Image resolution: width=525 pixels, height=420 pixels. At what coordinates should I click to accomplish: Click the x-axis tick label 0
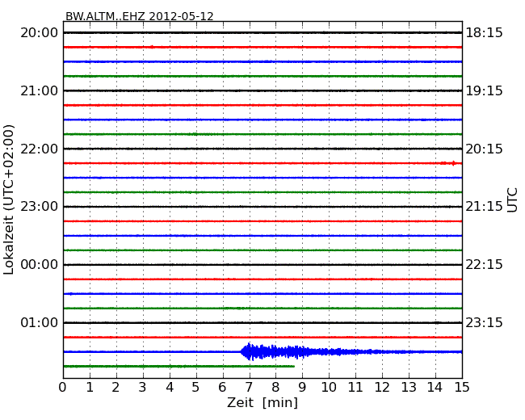63,387
